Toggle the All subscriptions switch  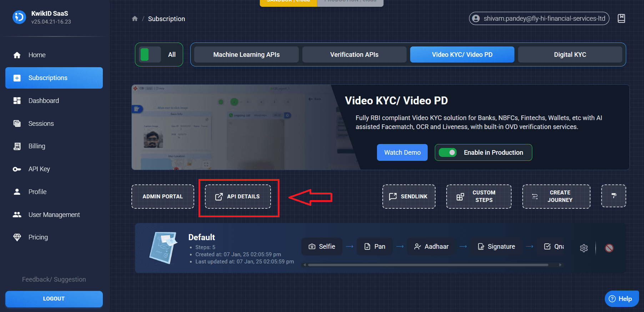tap(150, 55)
